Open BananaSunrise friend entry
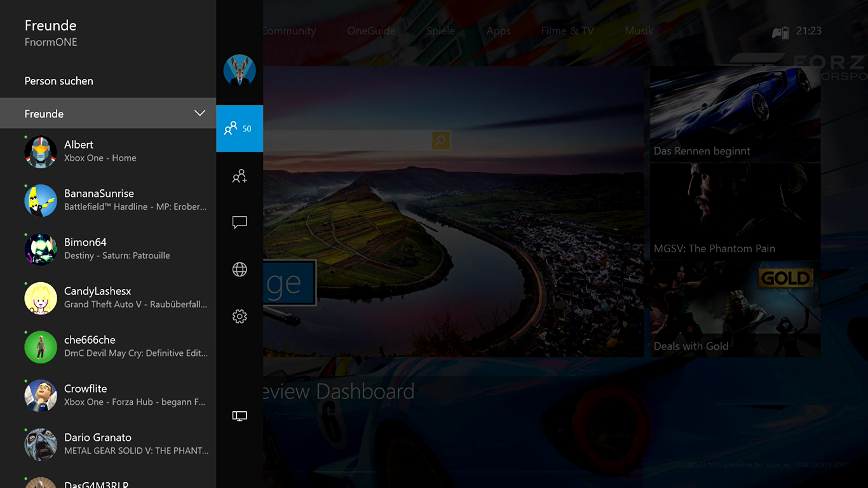This screenshot has width=868, height=488. coord(108,200)
